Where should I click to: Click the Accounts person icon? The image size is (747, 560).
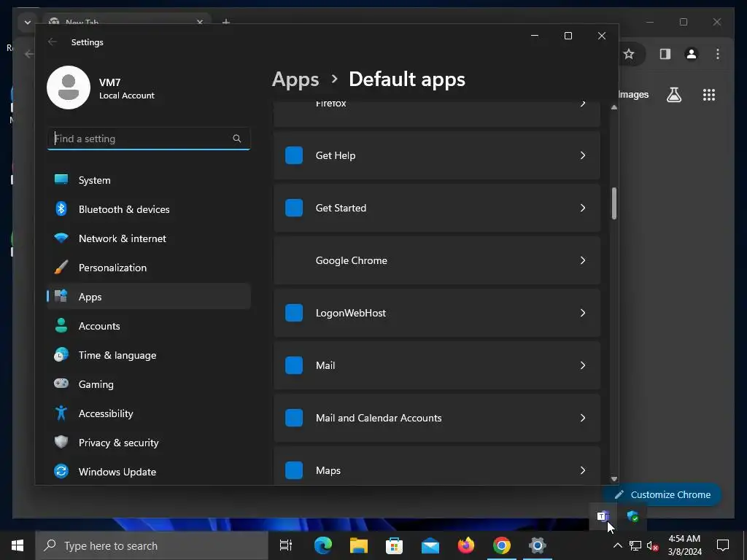coord(61,325)
